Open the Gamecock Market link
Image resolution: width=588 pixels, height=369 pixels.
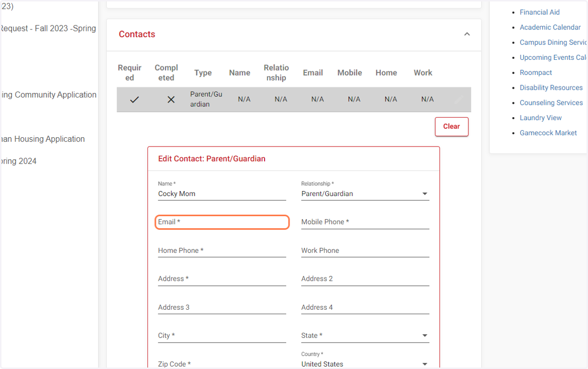point(548,133)
